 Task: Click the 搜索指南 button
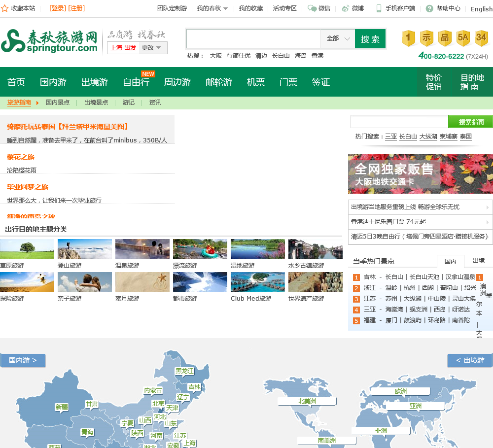pyautogui.click(x=470, y=122)
